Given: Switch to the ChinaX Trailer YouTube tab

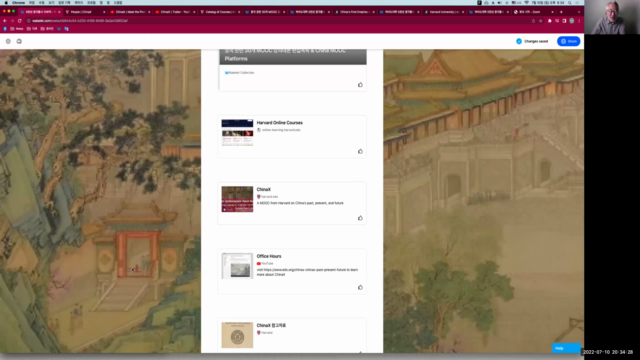Looking at the screenshot, I should coord(175,12).
